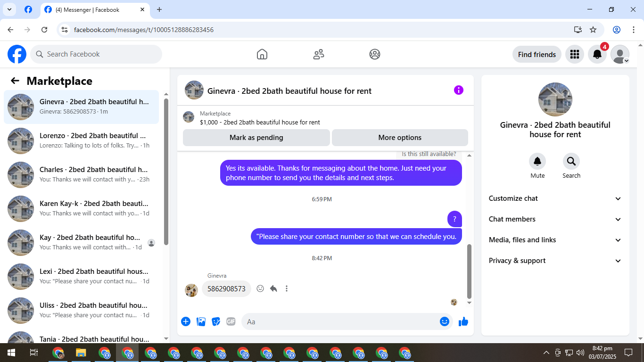Open Ginevra conversation in list
Screen dimensions: 644x362
coord(81,107)
